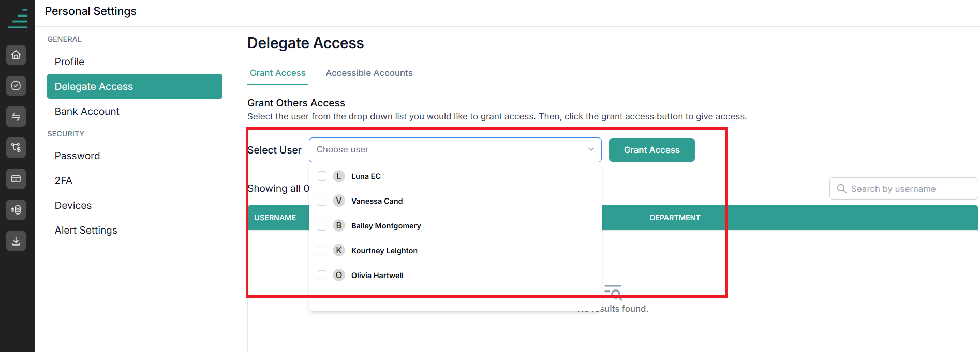Viewport: 980px width, 352px height.
Task: Click the checkmark tasks sidebar icon
Action: pyautogui.click(x=16, y=86)
